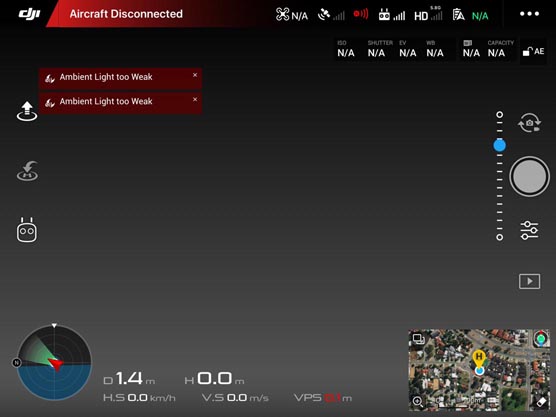This screenshot has width=556, height=417.
Task: Open aircraft battery N/A indicator
Action: point(471,15)
